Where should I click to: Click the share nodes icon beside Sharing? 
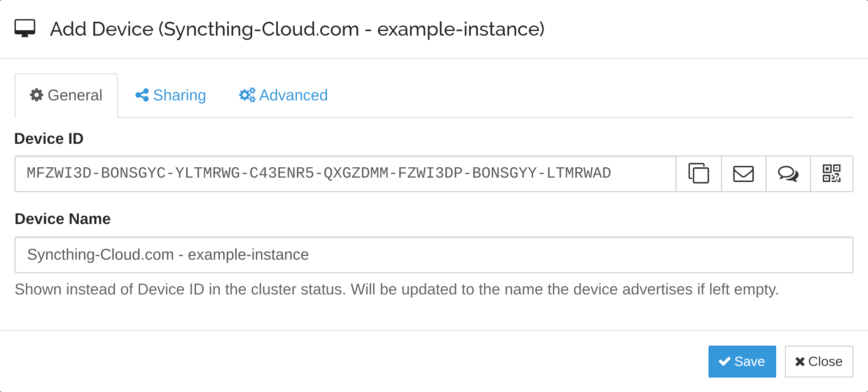pos(142,95)
